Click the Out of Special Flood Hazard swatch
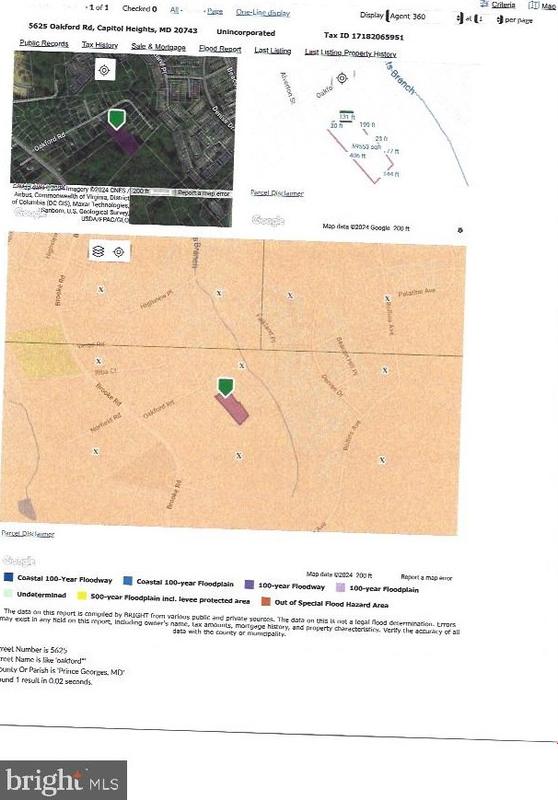This screenshot has width=558, height=800. point(266,602)
